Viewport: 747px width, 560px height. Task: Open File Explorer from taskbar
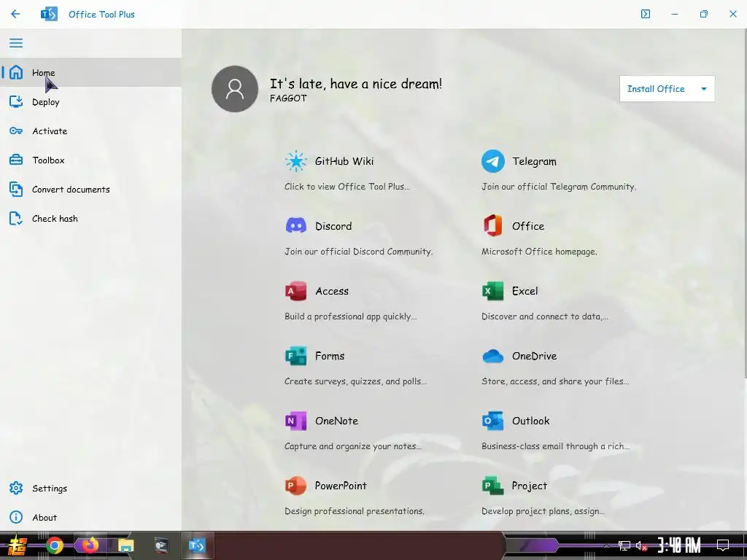(125, 545)
